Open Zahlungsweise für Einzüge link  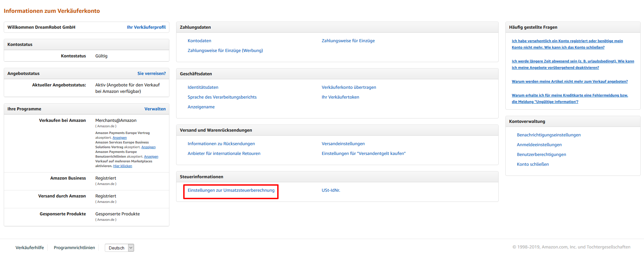[x=348, y=41]
